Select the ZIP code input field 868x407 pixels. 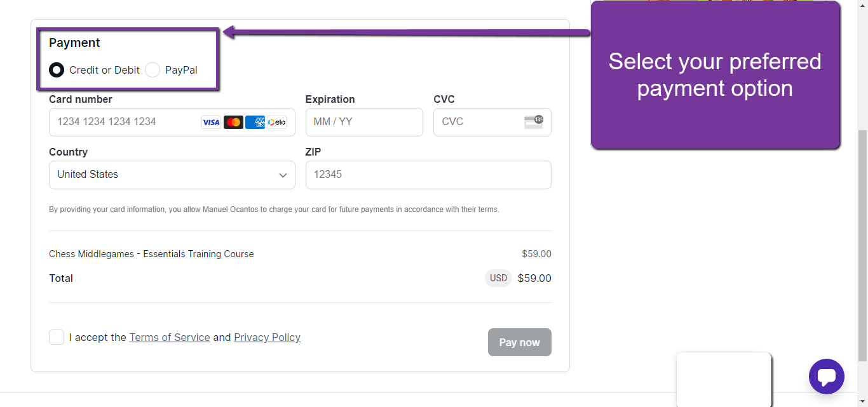tap(428, 175)
